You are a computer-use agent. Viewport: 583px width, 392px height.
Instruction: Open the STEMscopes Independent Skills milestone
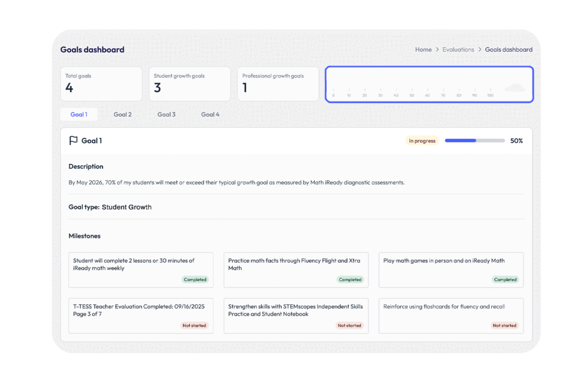tap(295, 315)
